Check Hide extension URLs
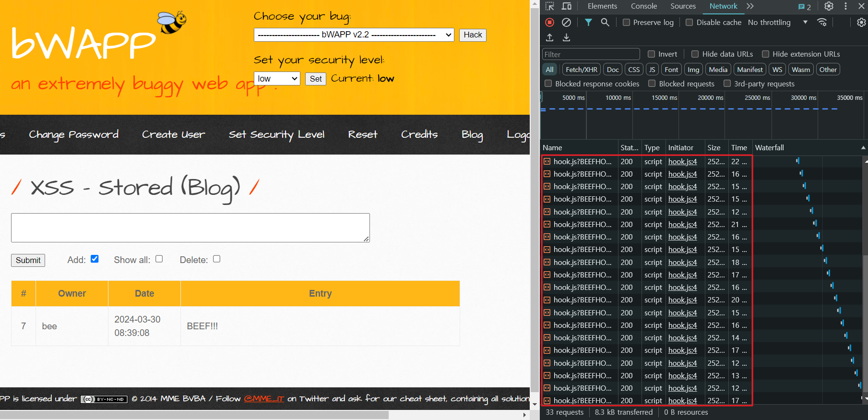 pos(765,54)
